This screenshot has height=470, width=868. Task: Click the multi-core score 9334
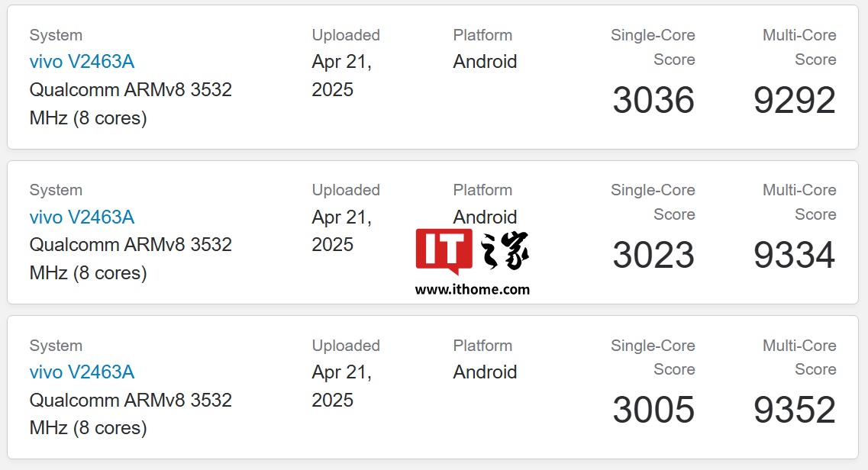[795, 256]
